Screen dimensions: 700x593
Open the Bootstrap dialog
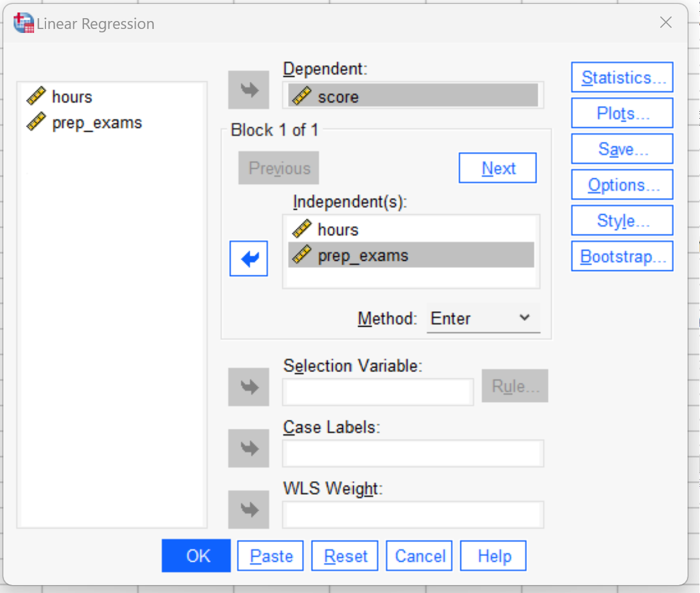coord(621,256)
